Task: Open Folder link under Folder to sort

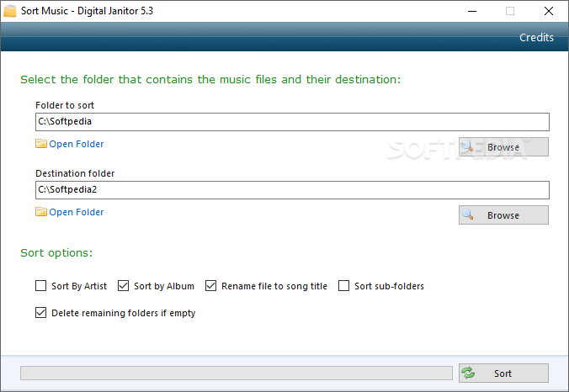Action: pos(77,144)
